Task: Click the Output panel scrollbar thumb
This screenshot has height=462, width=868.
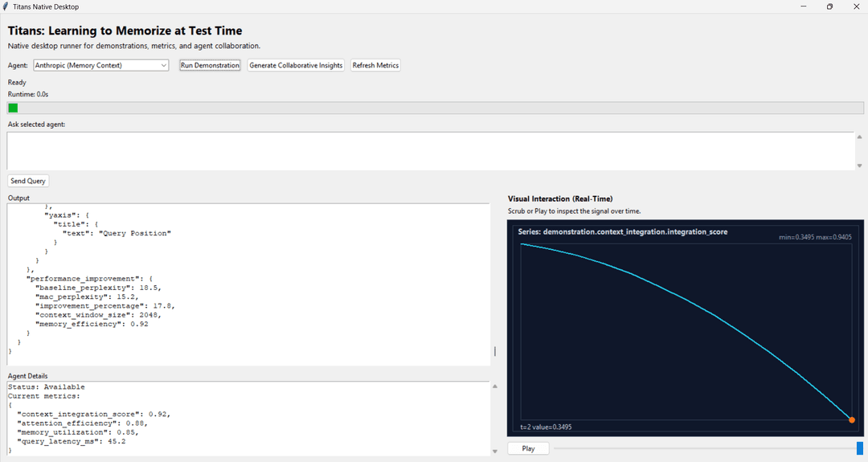Action: pyautogui.click(x=495, y=351)
